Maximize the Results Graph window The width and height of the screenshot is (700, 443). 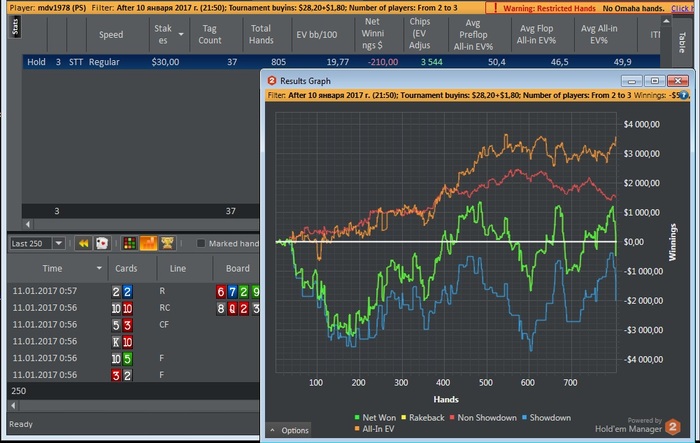(x=654, y=81)
